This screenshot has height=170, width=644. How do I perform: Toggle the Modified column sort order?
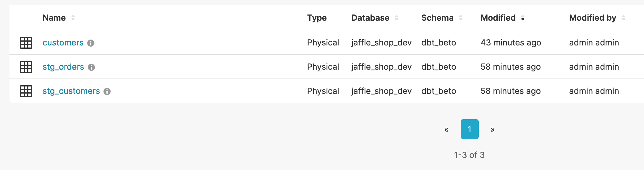[523, 18]
